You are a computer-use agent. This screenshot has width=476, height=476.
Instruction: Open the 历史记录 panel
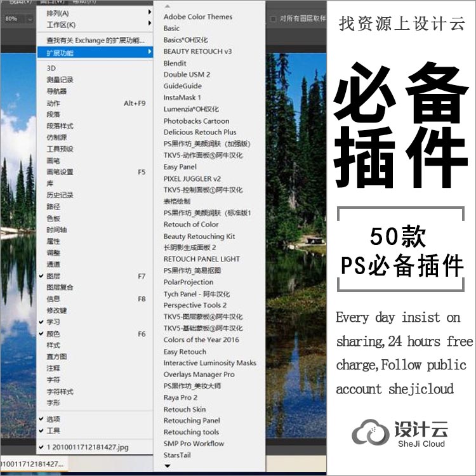coord(95,195)
